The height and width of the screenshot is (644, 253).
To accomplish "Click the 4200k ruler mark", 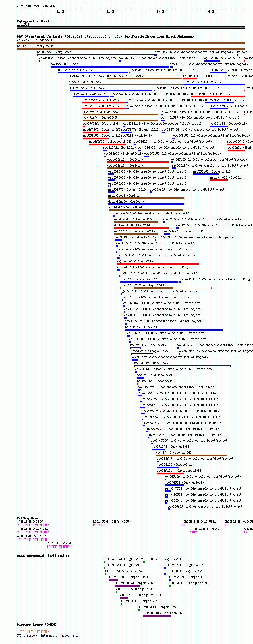I will pyautogui.click(x=111, y=11).
